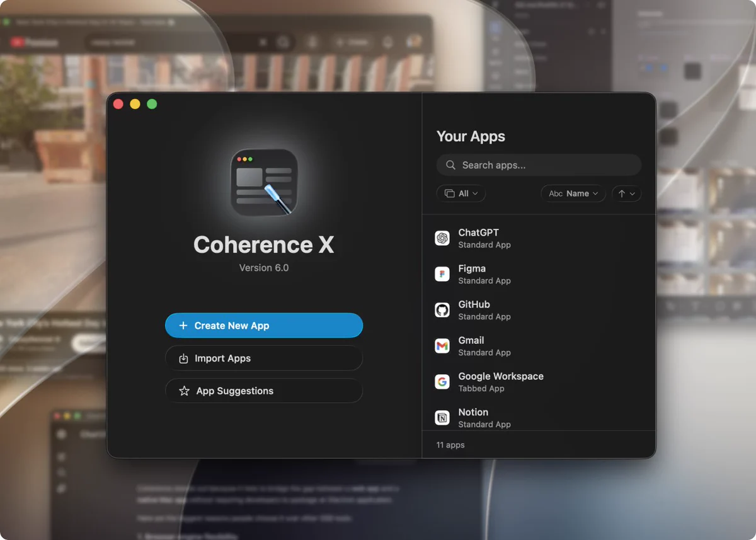Screen dimensions: 756x540
Task: Open the Figma app icon
Action: (442, 274)
